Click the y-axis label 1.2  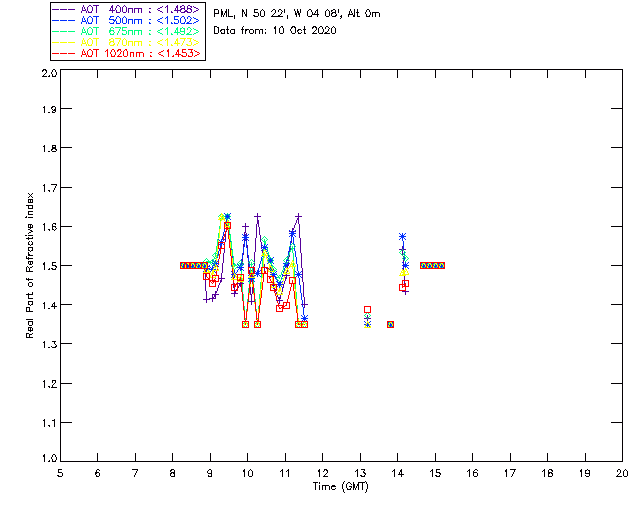click(x=49, y=384)
